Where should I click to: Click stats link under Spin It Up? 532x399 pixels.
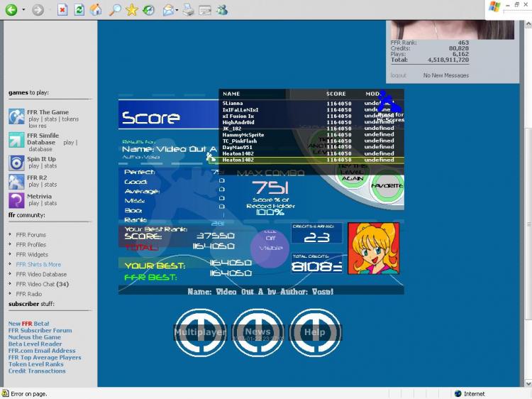[x=50, y=165]
